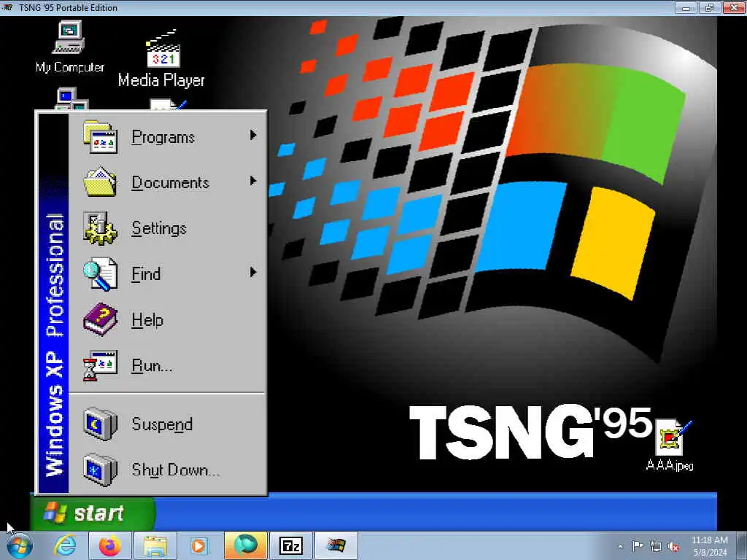Click the teal globe taskbar application
The height and width of the screenshot is (560, 747).
click(x=245, y=545)
